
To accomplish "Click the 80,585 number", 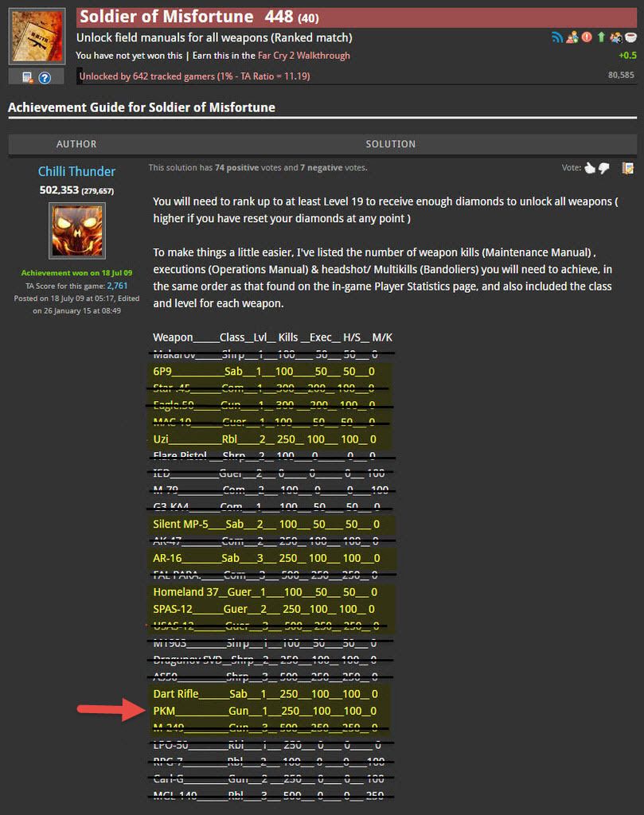I will click(621, 75).
